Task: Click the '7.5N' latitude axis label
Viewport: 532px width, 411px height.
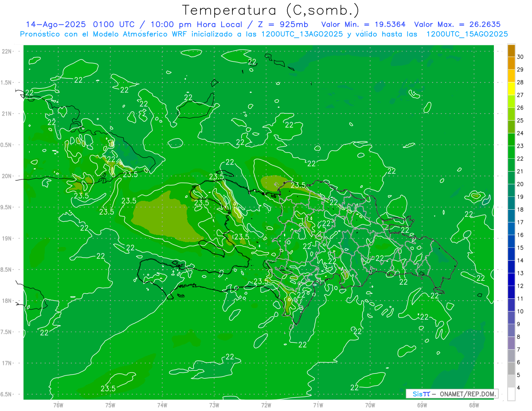Action: [x=7, y=332]
